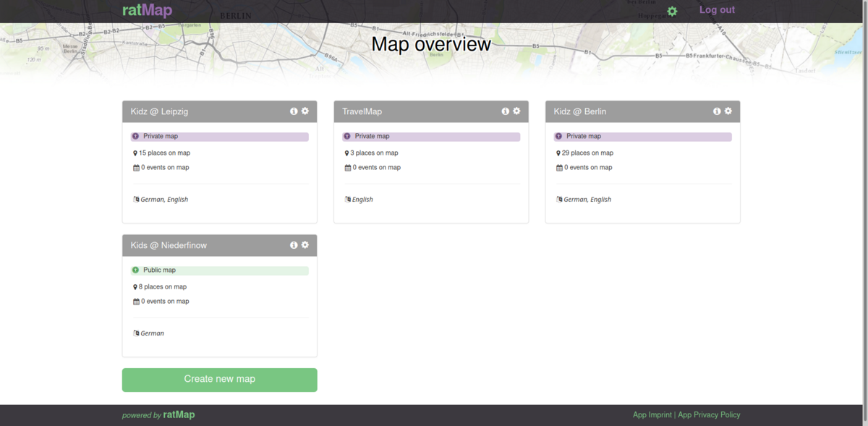Click the 15 places on map entry
The height and width of the screenshot is (426, 868).
tap(162, 153)
